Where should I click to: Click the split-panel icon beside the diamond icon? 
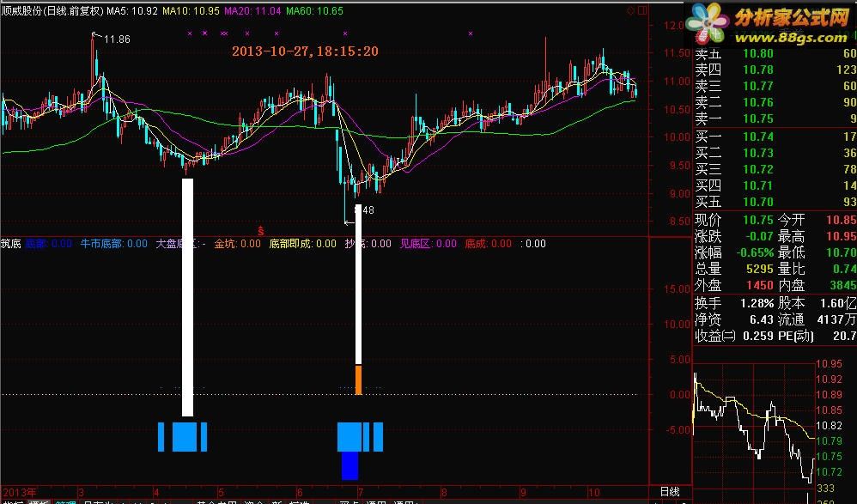(642, 10)
